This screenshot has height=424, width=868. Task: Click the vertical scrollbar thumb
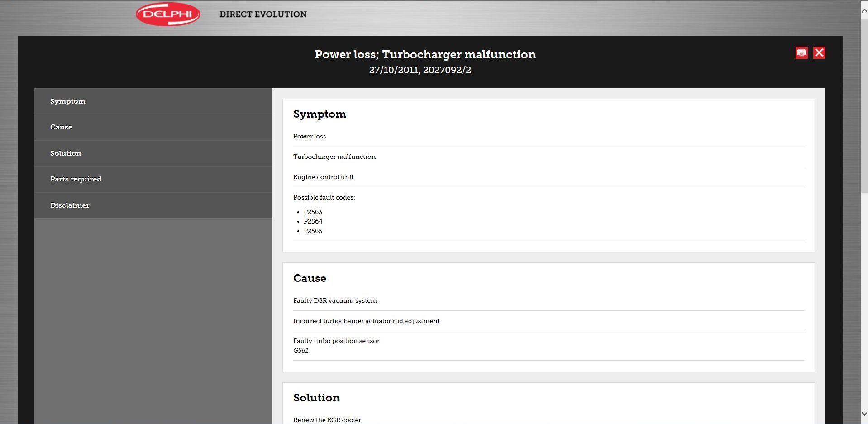click(x=864, y=104)
